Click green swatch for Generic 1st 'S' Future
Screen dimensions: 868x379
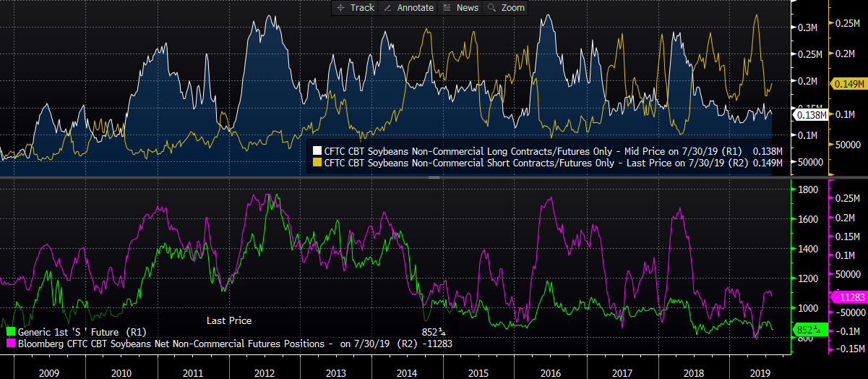(10, 332)
